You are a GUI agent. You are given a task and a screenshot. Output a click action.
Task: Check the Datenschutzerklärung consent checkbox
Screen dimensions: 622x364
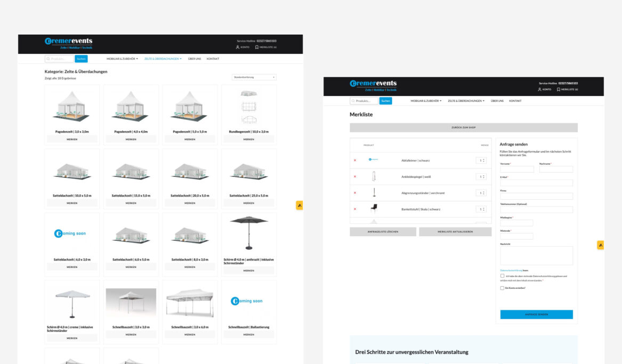tap(502, 276)
